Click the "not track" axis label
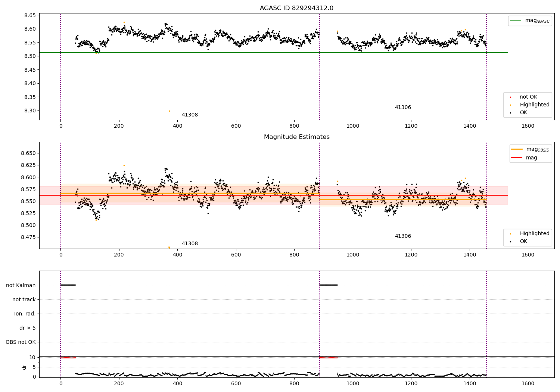The image size is (560, 392). 24,299
